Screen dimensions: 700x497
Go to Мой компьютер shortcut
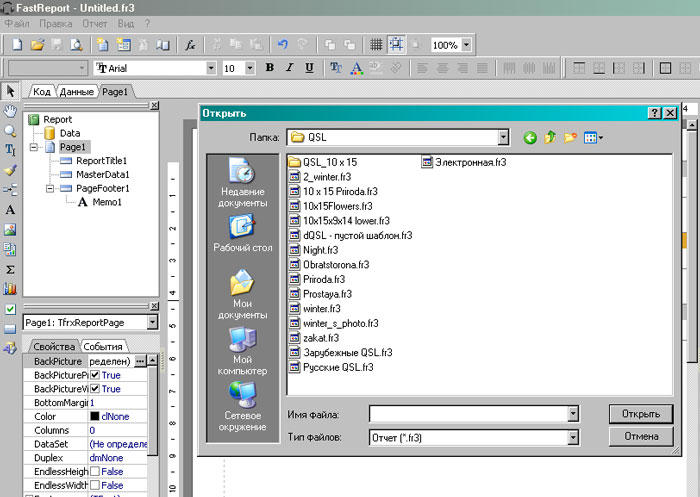tap(242, 351)
